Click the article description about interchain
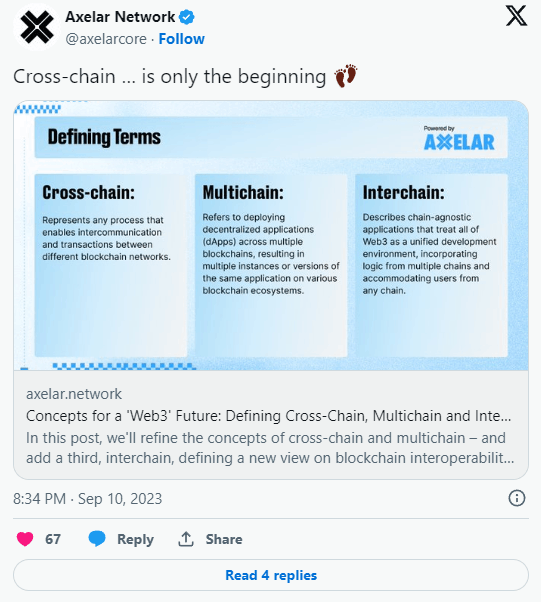 coord(270,448)
